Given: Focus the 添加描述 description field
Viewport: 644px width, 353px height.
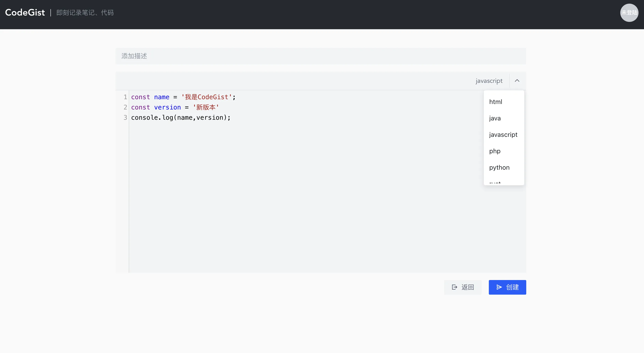Looking at the screenshot, I should [320, 56].
